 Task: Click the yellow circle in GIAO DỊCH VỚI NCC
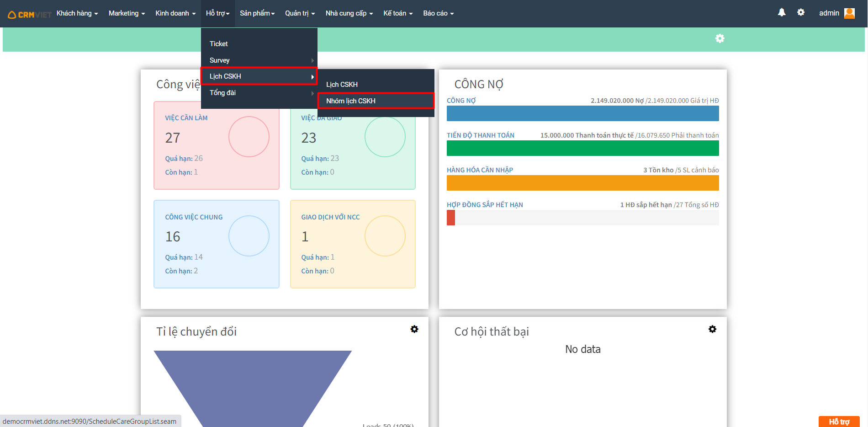tap(385, 236)
